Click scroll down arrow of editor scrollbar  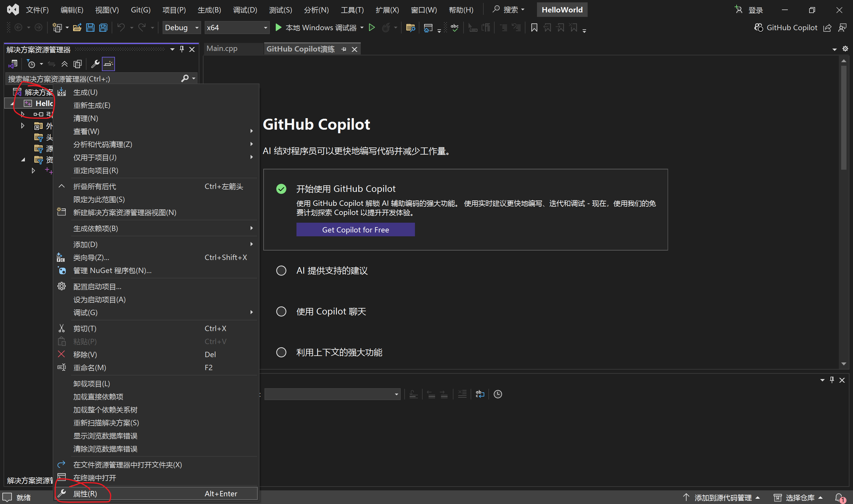tap(844, 364)
